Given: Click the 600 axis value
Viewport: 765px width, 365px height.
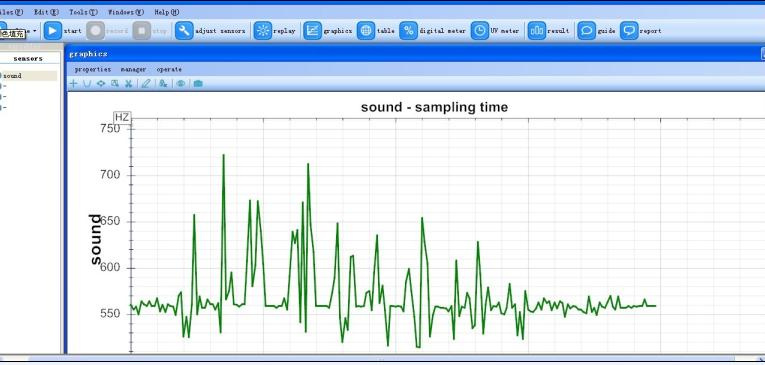Looking at the screenshot, I should coord(110,268).
